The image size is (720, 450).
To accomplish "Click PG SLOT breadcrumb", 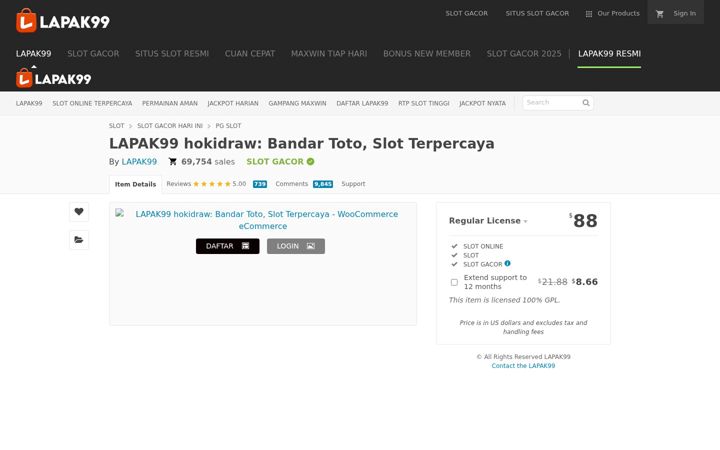I will [228, 126].
